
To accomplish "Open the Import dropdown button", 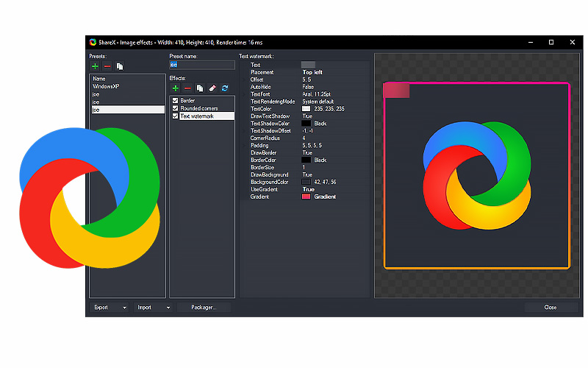I will (153, 307).
